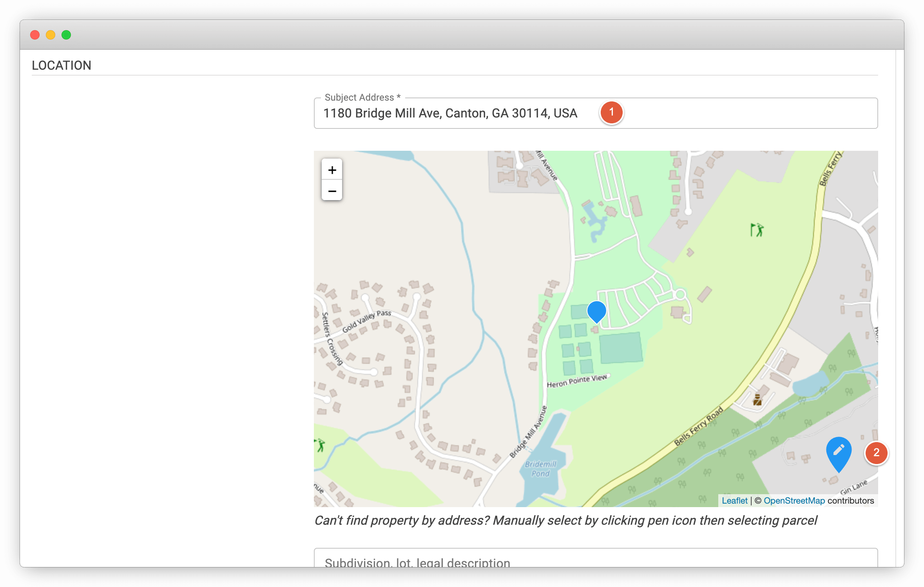Click the map zoom-in plus icon
This screenshot has height=587, width=924.
tap(332, 170)
